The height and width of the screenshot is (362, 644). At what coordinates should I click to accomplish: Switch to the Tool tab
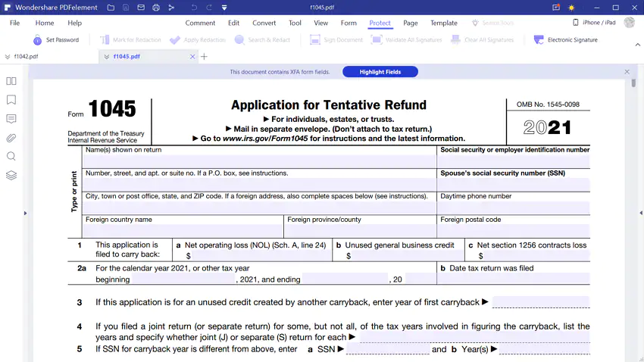[295, 23]
